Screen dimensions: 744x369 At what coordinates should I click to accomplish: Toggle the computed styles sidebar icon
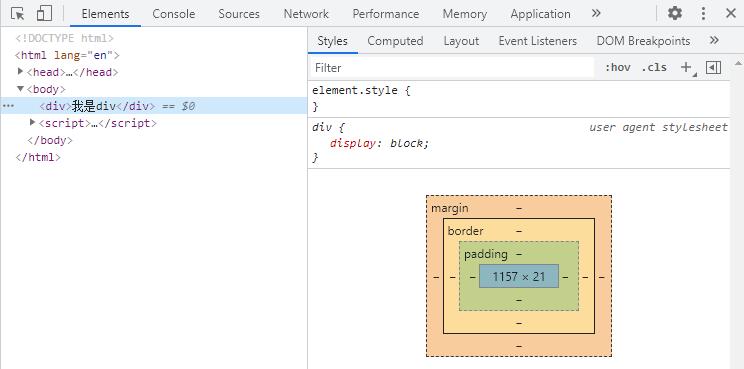point(713,68)
